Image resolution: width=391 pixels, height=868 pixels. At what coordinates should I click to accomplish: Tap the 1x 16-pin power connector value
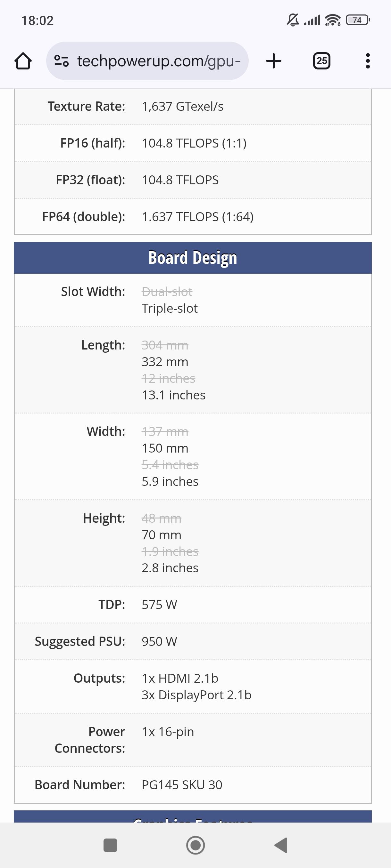(168, 732)
